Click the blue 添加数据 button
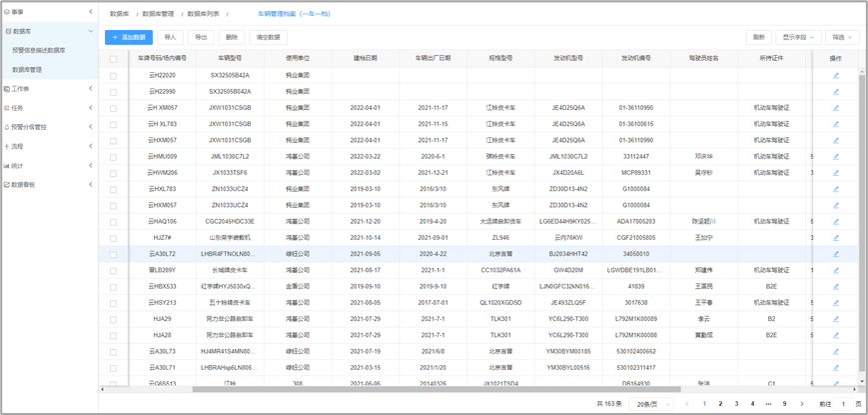 click(x=129, y=37)
